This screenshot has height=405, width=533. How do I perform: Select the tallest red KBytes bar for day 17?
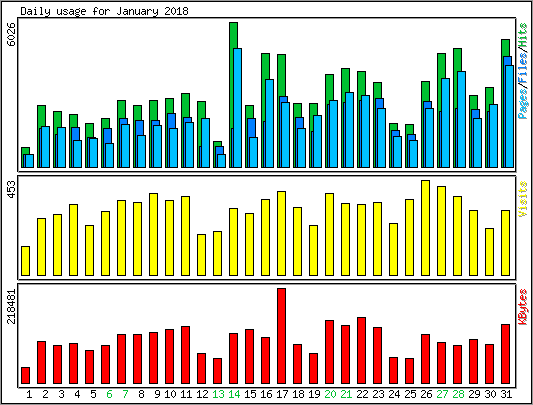281,336
